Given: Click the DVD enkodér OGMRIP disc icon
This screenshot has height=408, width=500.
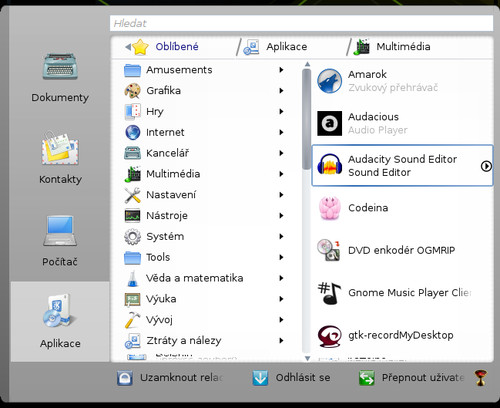Looking at the screenshot, I should [x=329, y=250].
